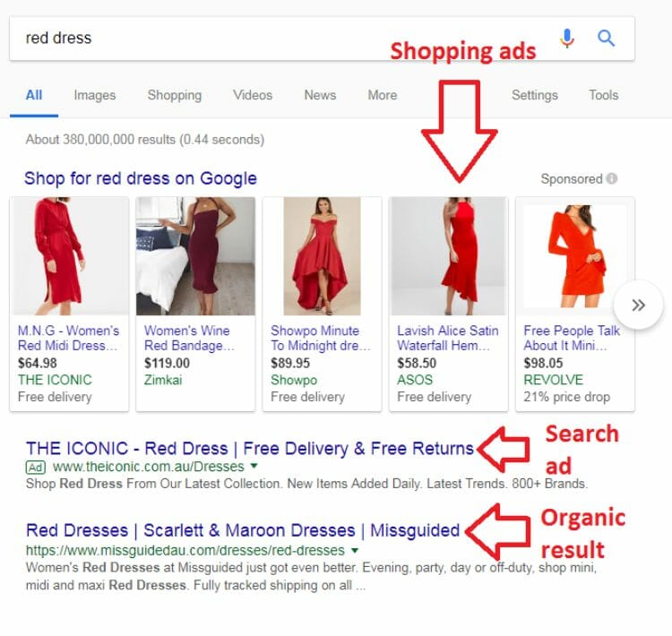Open the Videos results tab
672x636 pixels.
pyautogui.click(x=253, y=95)
